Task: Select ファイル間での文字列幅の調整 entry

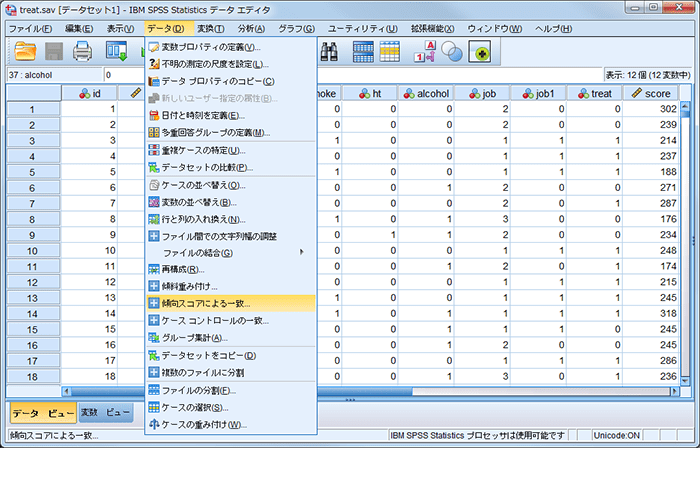Action: (x=231, y=236)
